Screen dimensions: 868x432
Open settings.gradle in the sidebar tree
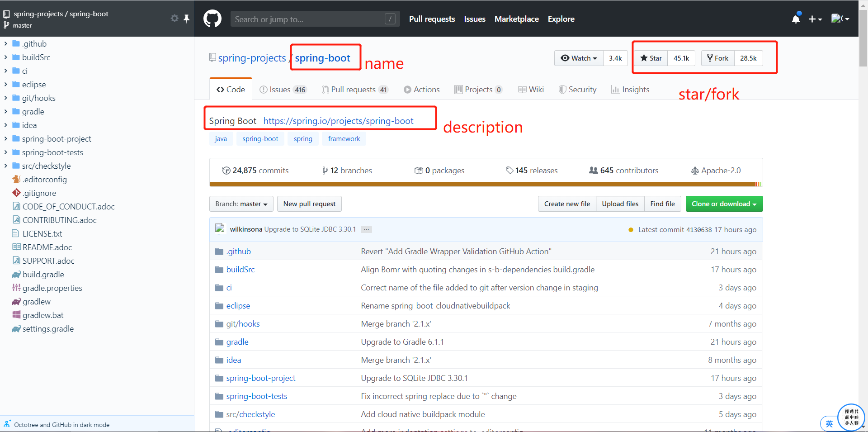point(48,329)
